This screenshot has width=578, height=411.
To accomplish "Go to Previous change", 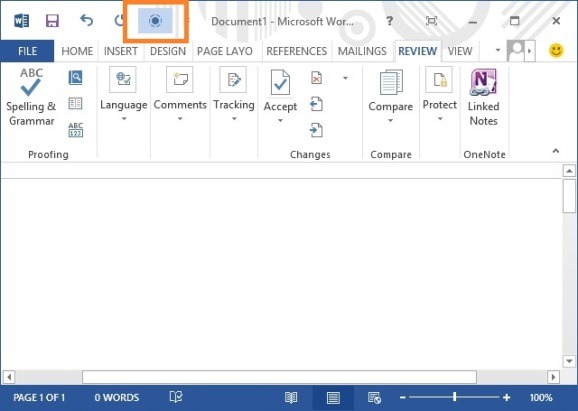I will point(316,104).
